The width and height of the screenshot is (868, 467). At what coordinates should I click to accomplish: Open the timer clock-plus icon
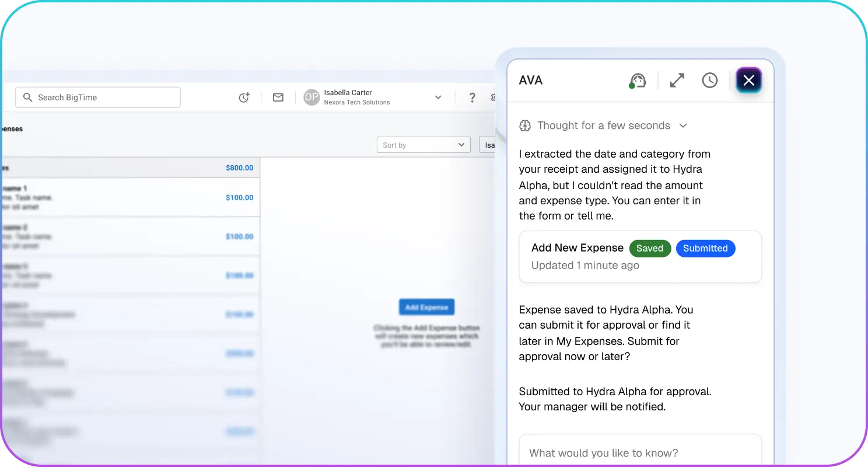click(x=244, y=97)
